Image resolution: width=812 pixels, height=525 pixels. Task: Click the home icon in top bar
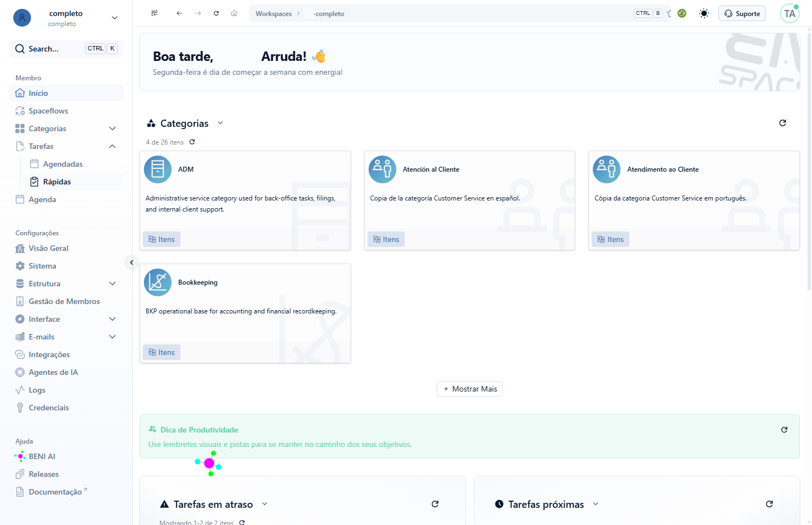point(234,13)
